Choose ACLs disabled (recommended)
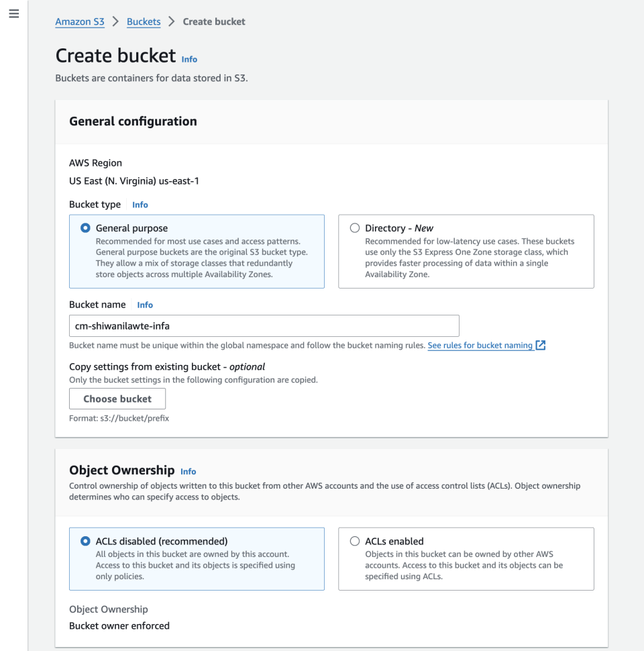 tap(85, 541)
